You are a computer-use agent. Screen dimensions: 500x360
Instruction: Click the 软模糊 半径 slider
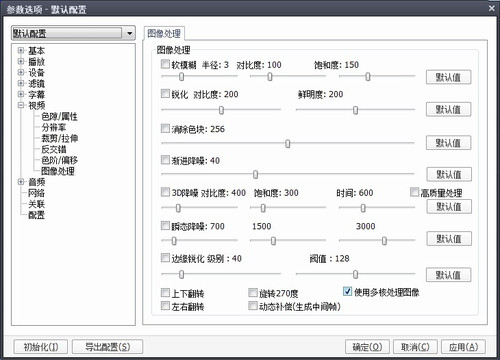(x=199, y=77)
